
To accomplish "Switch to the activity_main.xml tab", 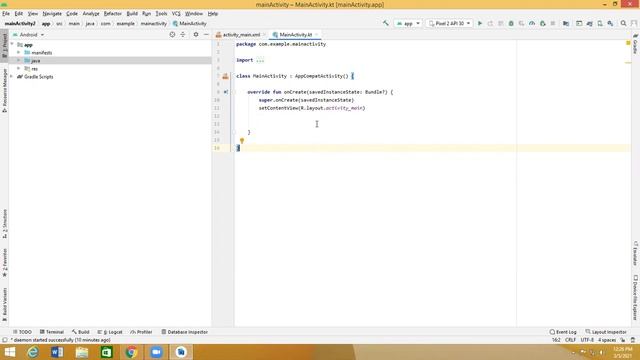I will pos(241,35).
